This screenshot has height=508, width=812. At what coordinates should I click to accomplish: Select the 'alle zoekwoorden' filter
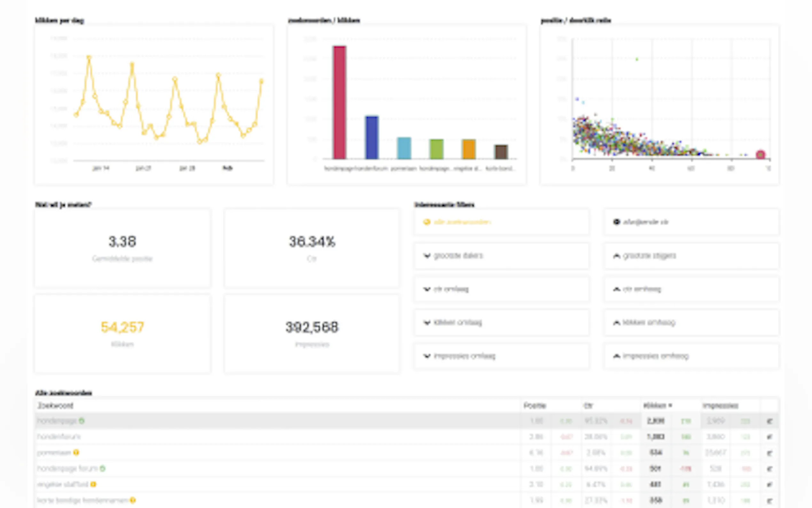[502, 222]
